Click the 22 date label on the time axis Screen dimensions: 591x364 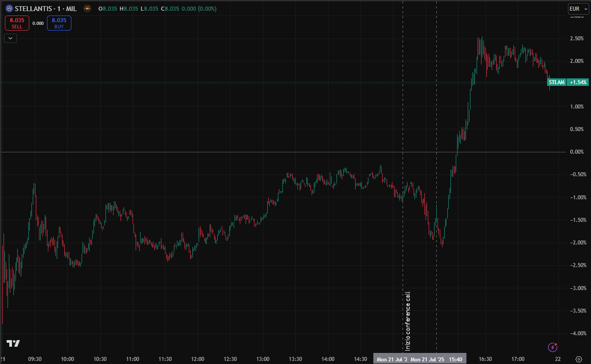(x=558, y=359)
